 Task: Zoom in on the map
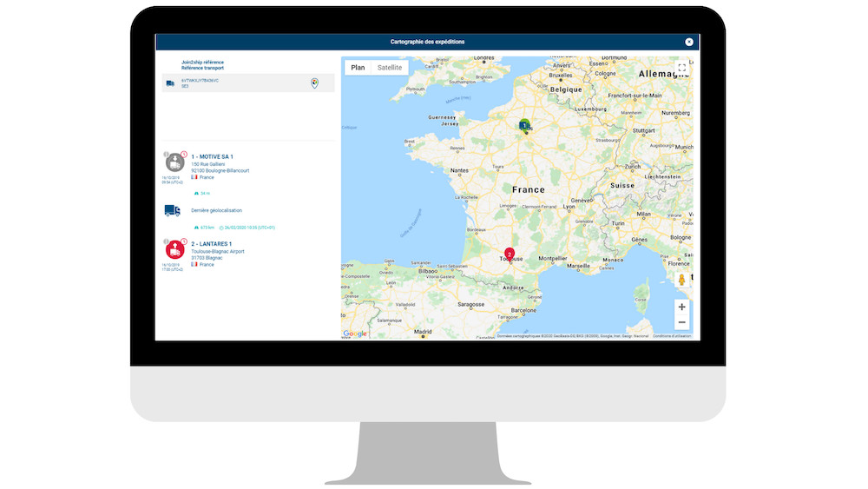[682, 307]
